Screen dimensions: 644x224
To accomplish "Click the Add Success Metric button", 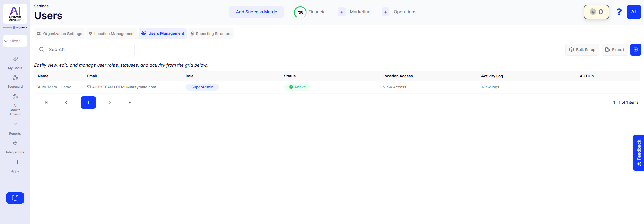I will click(x=256, y=12).
